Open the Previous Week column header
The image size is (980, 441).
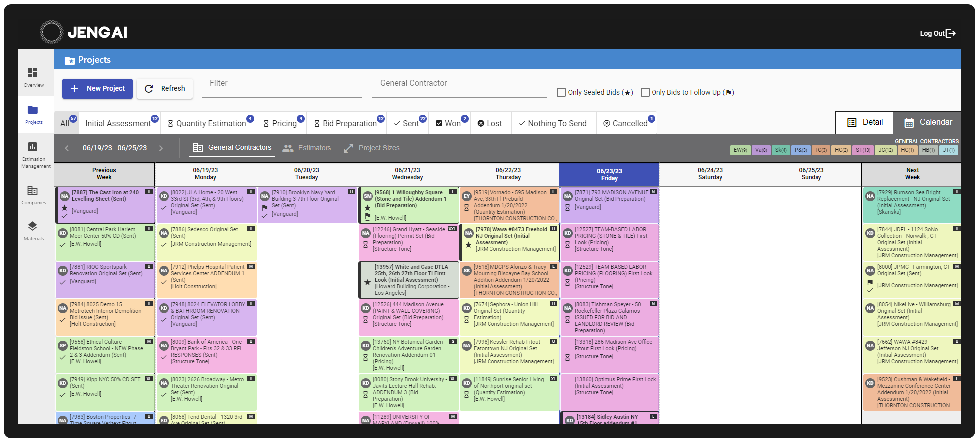tap(104, 174)
